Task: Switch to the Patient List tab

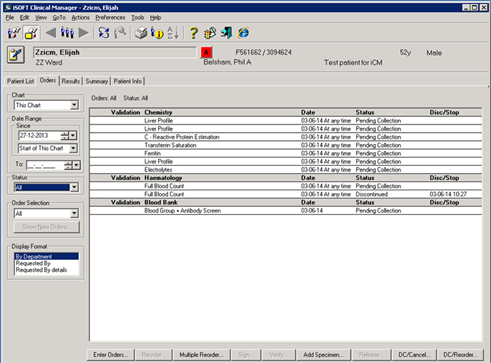Action: [x=20, y=81]
